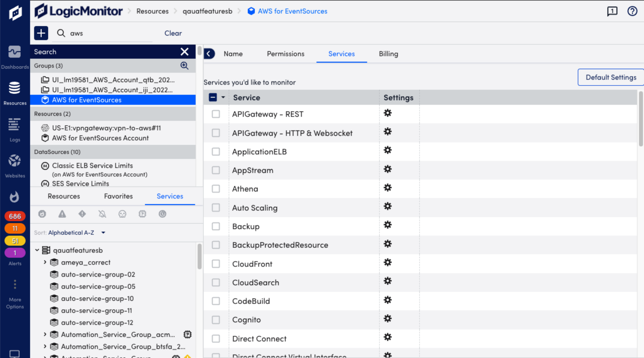Check the Auto Scaling service checkbox
This screenshot has width=644, height=358.
click(216, 207)
